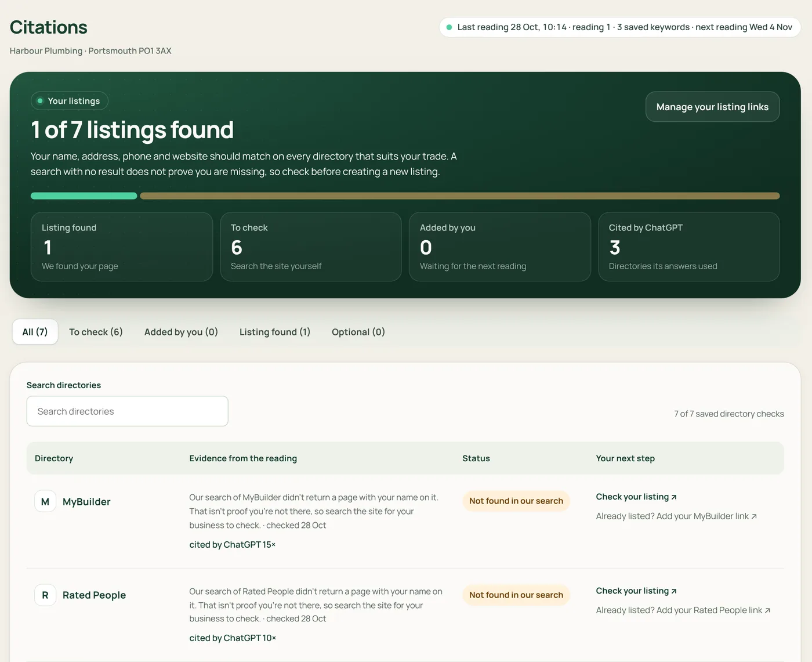Open Manage your listing links
Screen dimensions: 812x662
click(x=712, y=107)
